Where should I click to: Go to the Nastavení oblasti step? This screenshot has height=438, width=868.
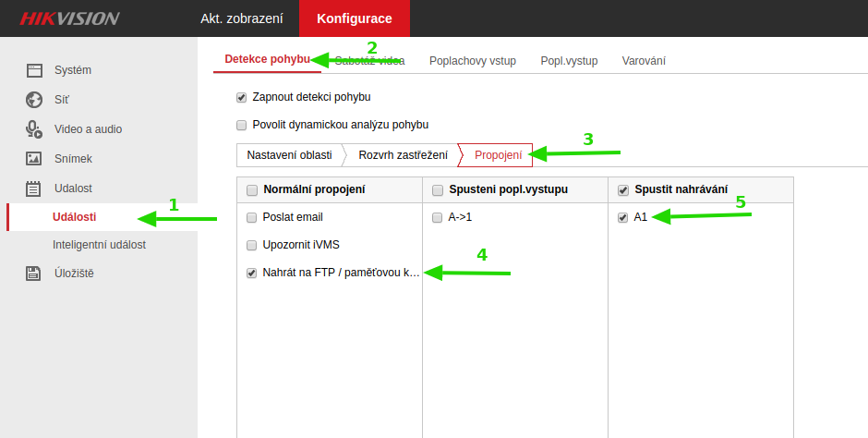(x=289, y=155)
